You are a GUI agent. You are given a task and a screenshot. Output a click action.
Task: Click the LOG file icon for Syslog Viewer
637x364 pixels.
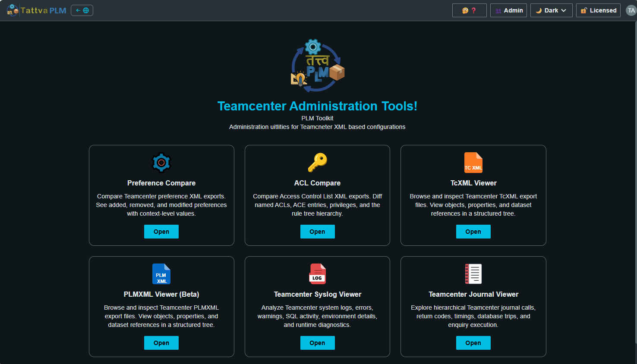[x=317, y=274]
